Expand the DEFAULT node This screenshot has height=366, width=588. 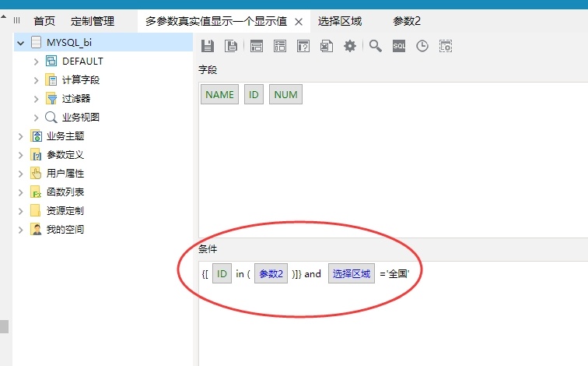pyautogui.click(x=36, y=62)
